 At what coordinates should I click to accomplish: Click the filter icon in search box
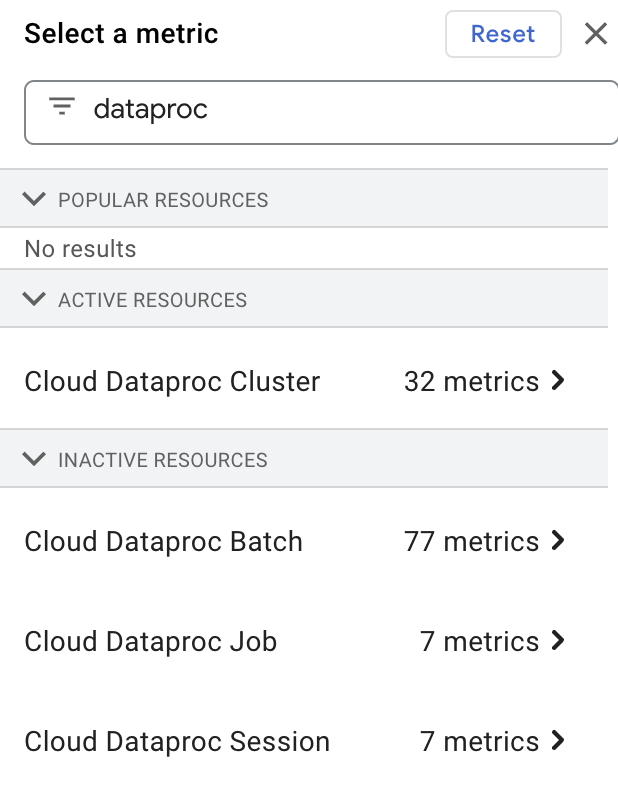[x=62, y=108]
